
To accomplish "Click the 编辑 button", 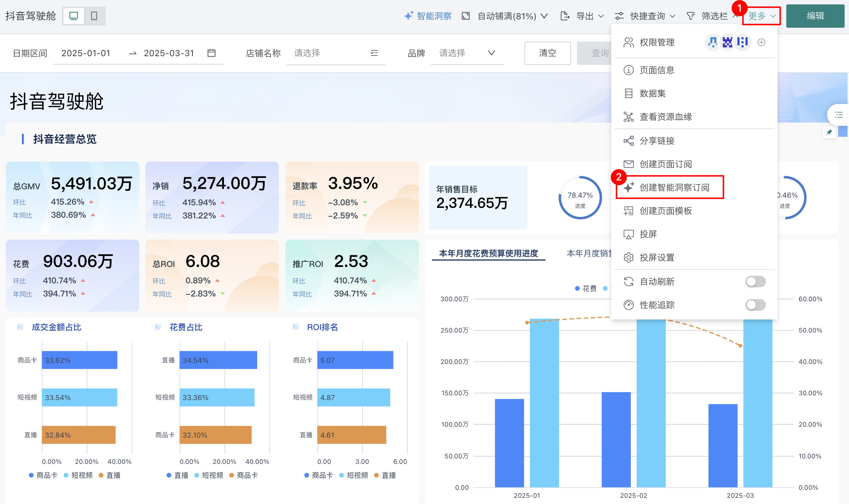I will pyautogui.click(x=815, y=16).
